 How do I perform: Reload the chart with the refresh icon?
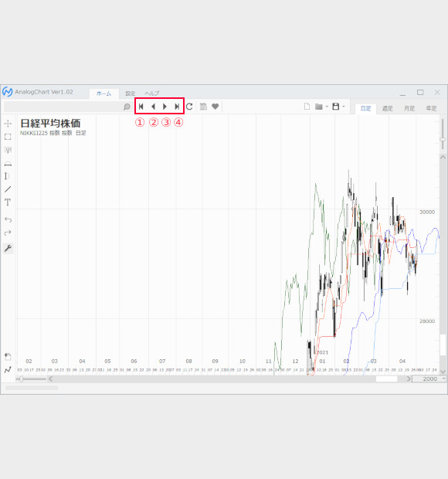[189, 107]
